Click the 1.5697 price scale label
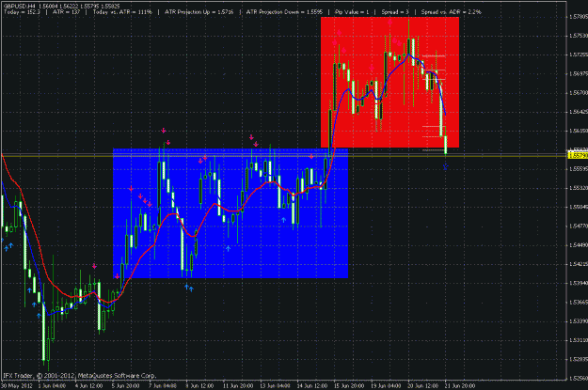This screenshot has height=390, width=588. pos(579,73)
